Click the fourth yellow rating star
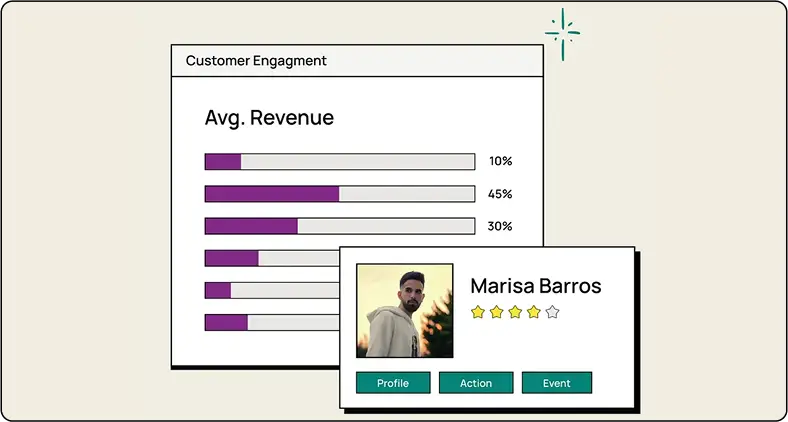Viewport: 788px width, 422px height. point(534,312)
